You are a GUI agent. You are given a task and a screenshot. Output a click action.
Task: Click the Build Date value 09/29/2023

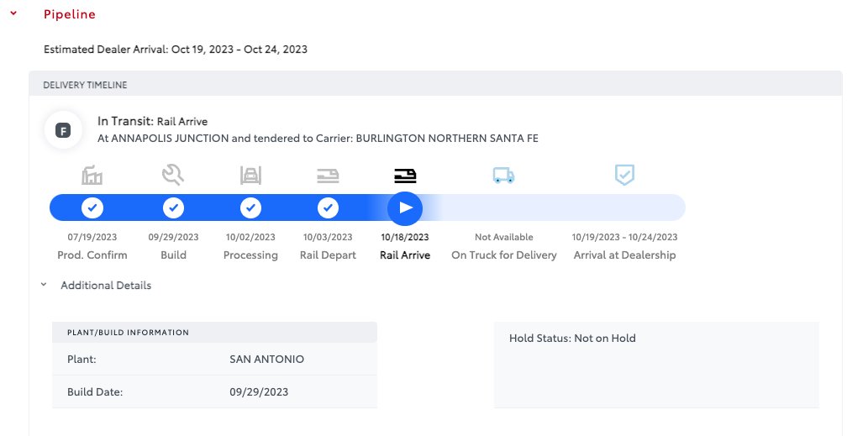pyautogui.click(x=259, y=392)
